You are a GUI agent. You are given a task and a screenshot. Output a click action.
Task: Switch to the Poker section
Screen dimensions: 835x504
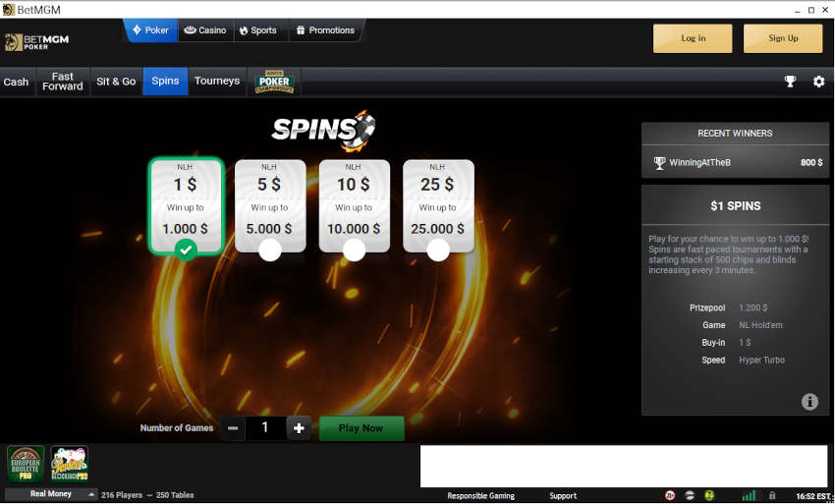(151, 30)
